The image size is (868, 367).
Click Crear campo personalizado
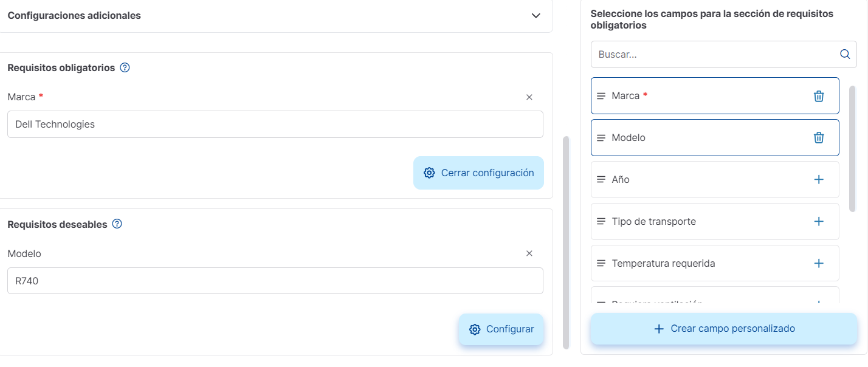(x=723, y=328)
